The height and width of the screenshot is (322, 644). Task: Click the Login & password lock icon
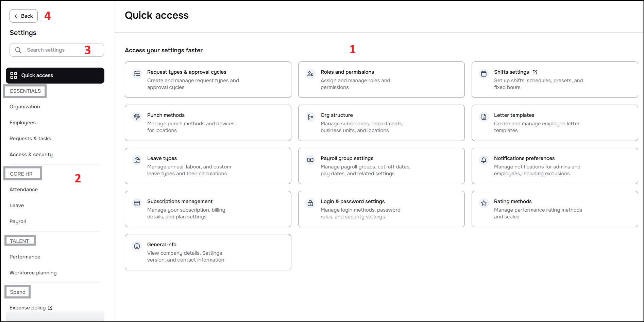[x=310, y=203]
